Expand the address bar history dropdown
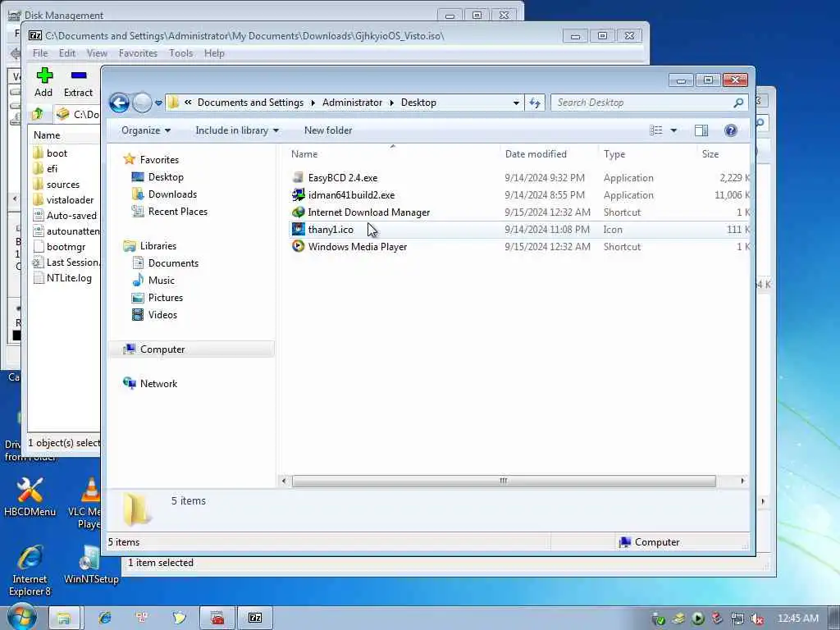Viewport: 840px width, 630px height. [x=516, y=103]
